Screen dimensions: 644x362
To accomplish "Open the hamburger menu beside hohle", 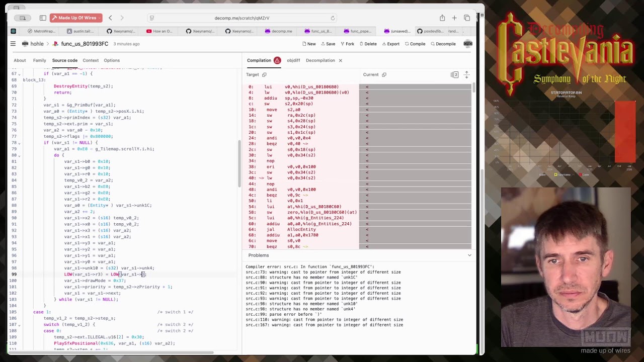I will pos(13,44).
